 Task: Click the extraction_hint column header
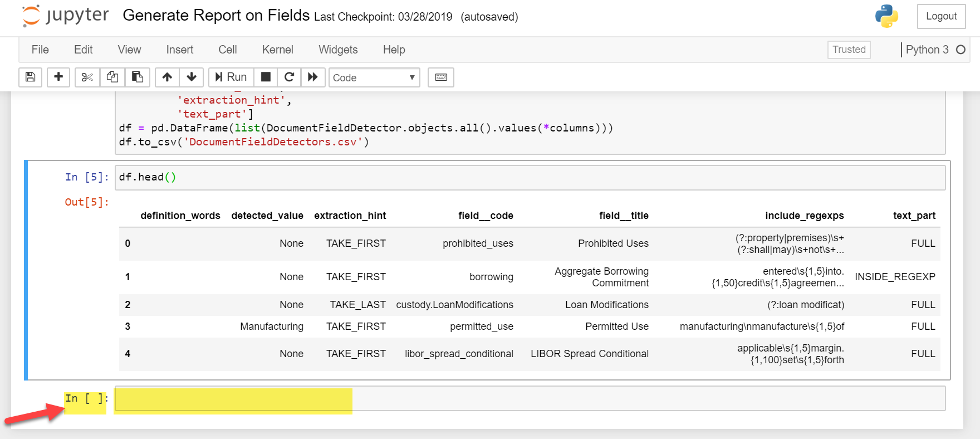[x=350, y=216]
